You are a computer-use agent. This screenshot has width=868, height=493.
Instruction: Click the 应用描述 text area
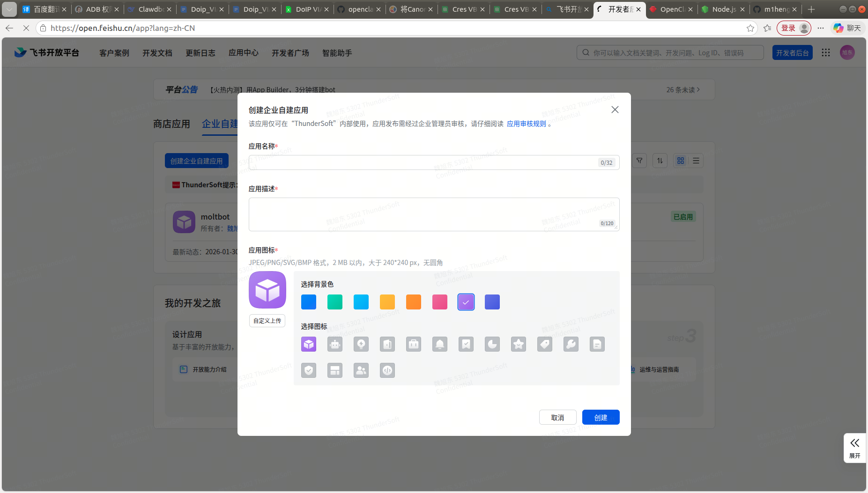point(422,214)
